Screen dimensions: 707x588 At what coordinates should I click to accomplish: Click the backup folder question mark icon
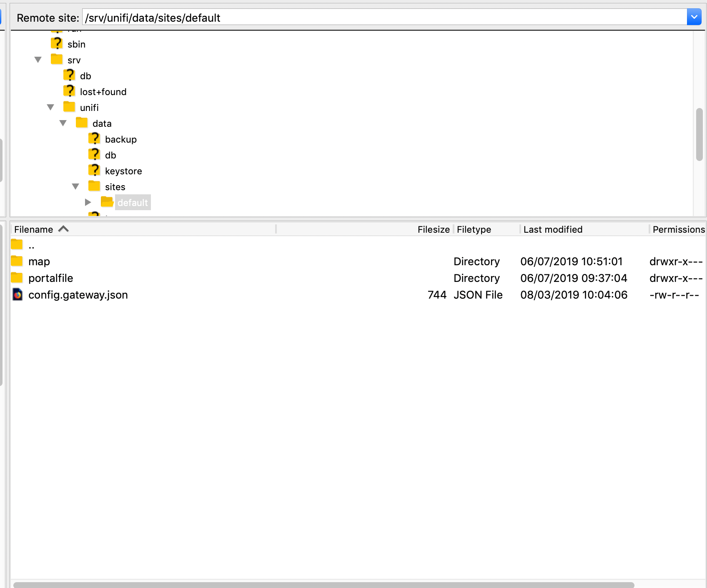click(94, 139)
